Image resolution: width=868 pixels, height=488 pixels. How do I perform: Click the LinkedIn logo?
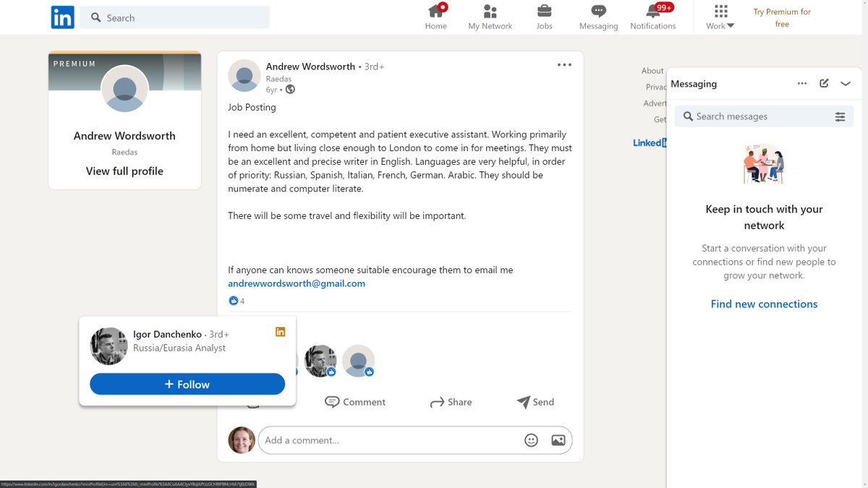click(62, 17)
